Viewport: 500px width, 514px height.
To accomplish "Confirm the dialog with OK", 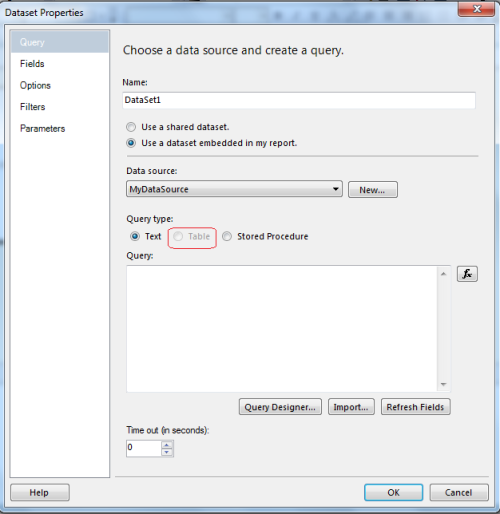I will click(394, 492).
